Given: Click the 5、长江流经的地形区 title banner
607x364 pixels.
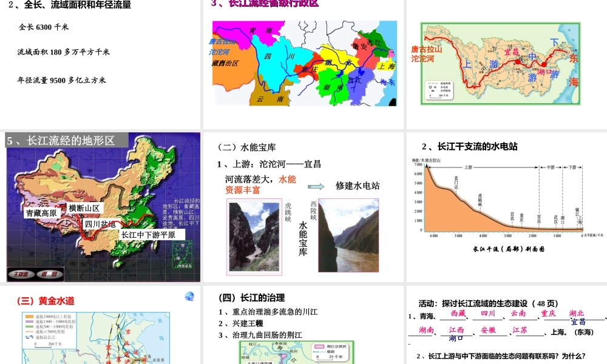Looking at the screenshot, I should pos(67,140).
